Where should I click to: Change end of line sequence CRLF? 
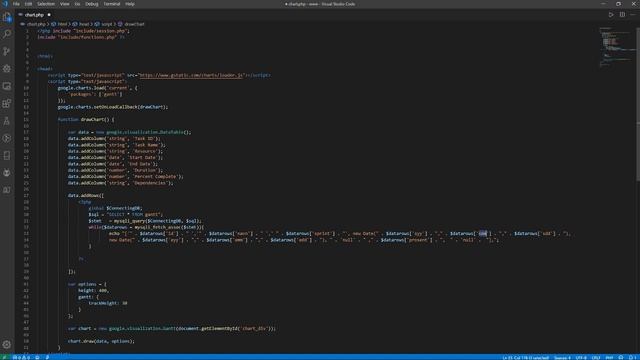pyautogui.click(x=596, y=357)
